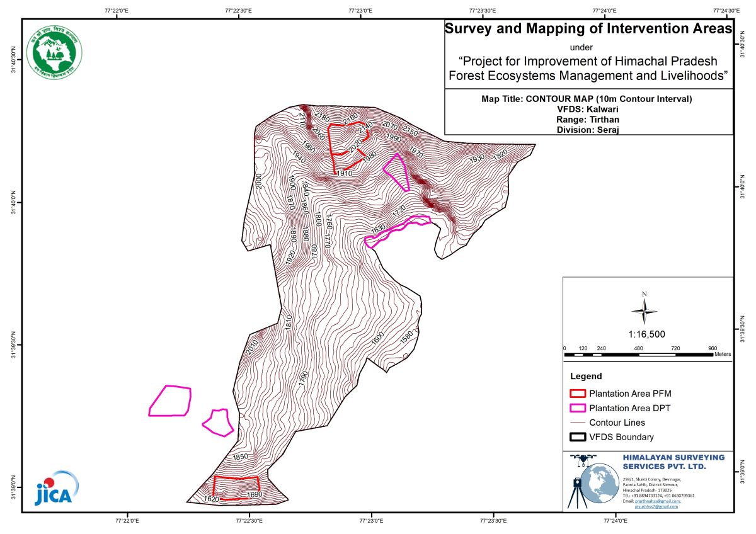Click the contour label '1630'
The height and width of the screenshot is (534, 756).
(377, 230)
